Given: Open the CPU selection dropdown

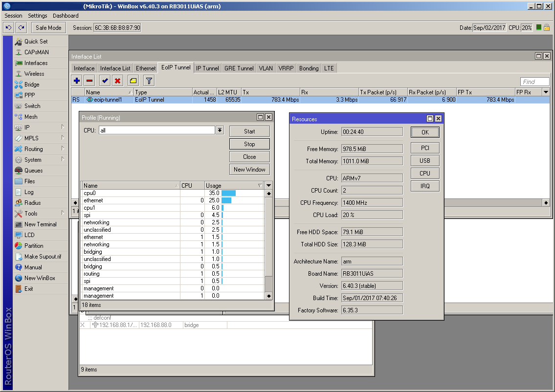Looking at the screenshot, I should tap(220, 131).
